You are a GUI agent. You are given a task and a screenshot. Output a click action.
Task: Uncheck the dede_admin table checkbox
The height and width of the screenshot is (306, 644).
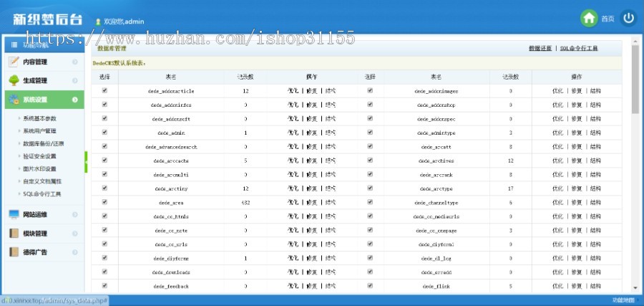(x=104, y=133)
